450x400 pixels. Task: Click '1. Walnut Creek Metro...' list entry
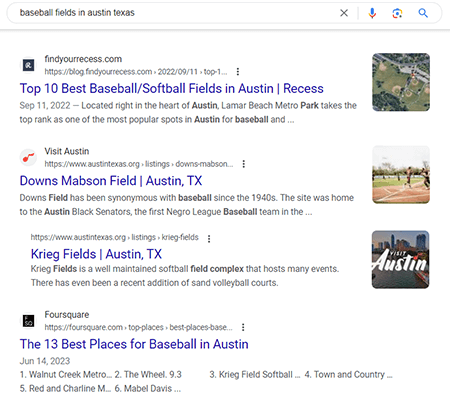(66, 375)
